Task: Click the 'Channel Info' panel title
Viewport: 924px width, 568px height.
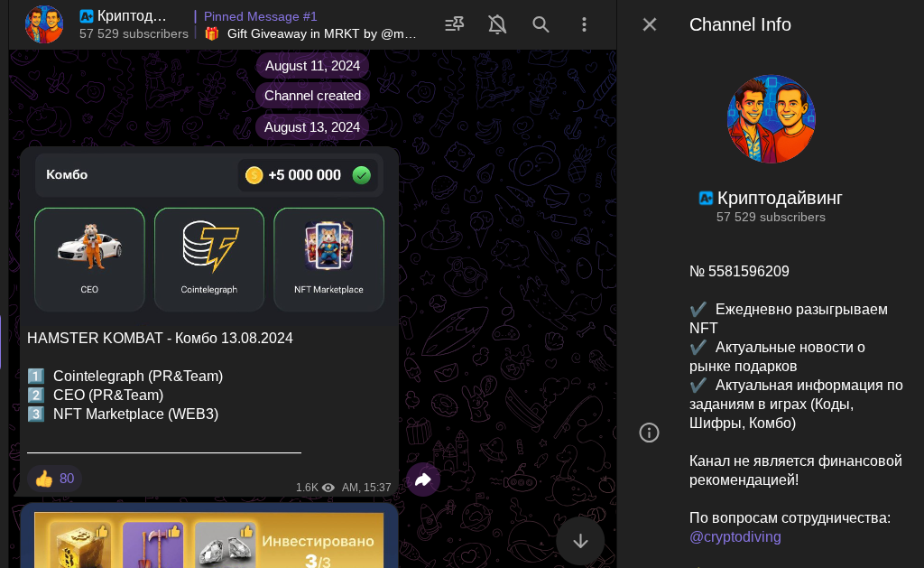Action: pos(740,24)
